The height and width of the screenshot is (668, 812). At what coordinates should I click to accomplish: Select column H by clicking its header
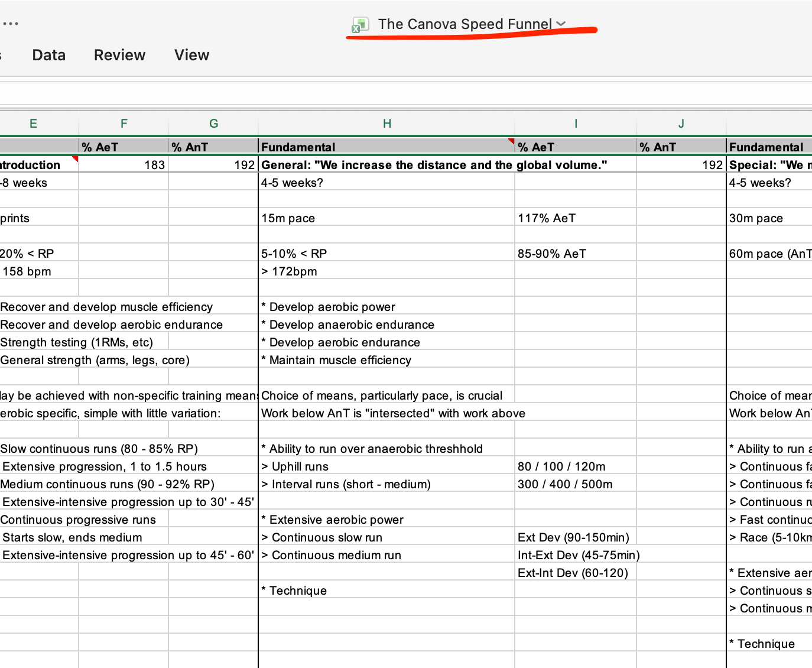pyautogui.click(x=387, y=124)
